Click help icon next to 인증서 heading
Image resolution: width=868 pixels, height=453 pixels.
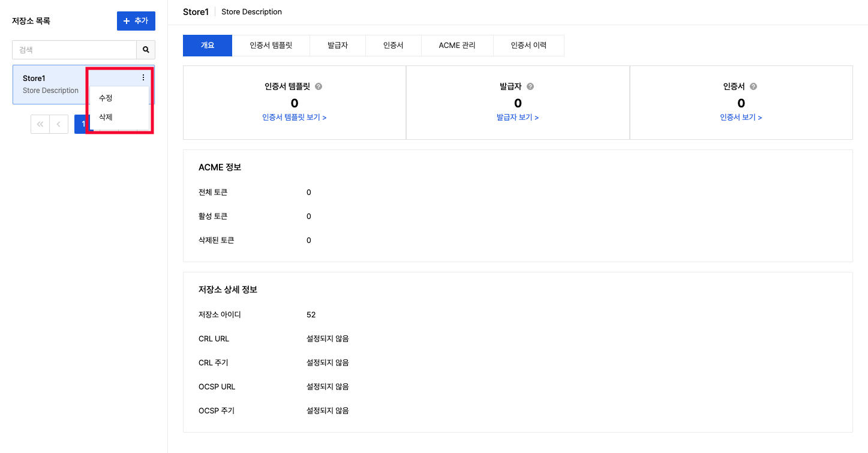(x=753, y=86)
